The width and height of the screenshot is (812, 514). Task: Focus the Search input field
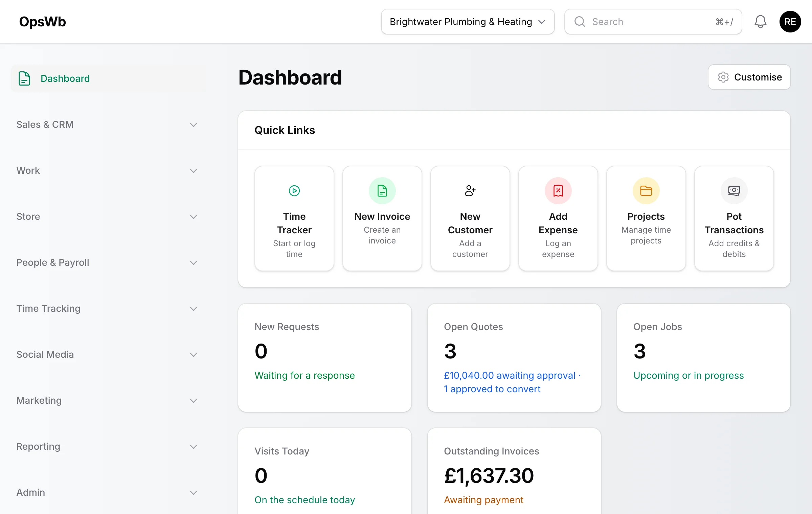[653, 22]
